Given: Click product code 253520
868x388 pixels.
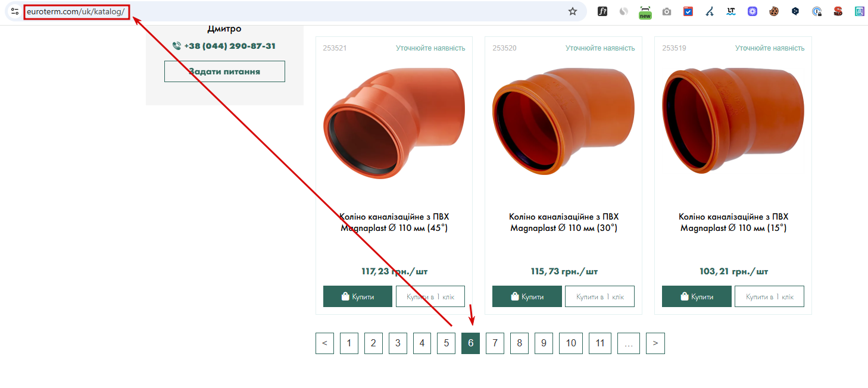Looking at the screenshot, I should 504,48.
